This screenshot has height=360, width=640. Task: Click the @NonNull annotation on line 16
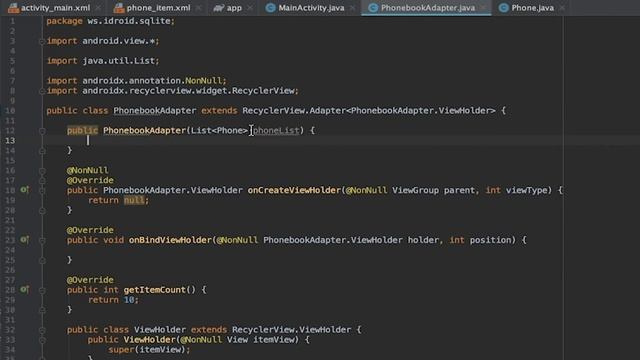pos(87,170)
